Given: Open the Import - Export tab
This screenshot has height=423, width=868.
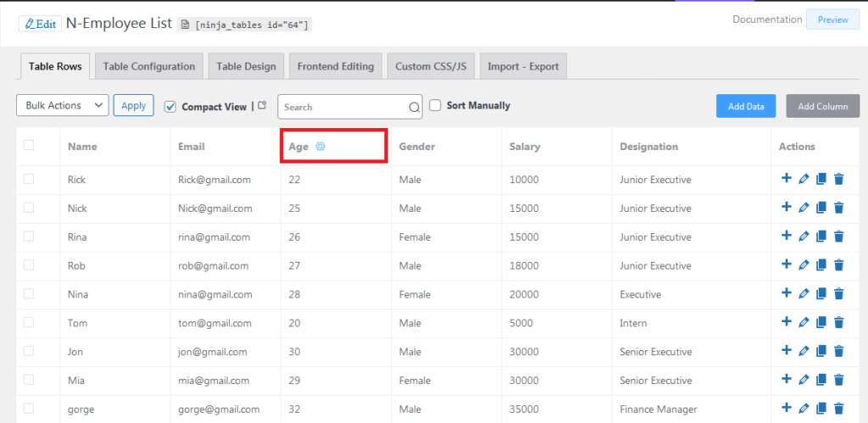Looking at the screenshot, I should (x=523, y=66).
